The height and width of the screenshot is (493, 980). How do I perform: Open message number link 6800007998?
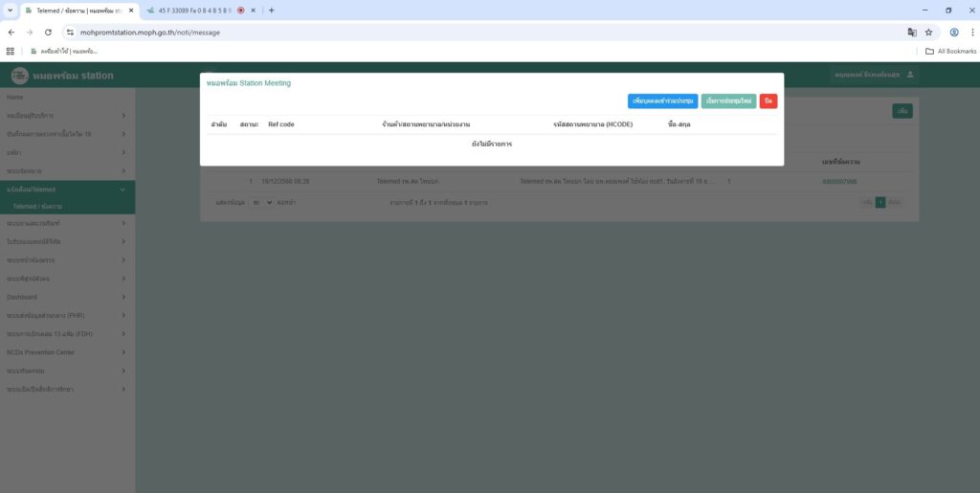(838, 182)
